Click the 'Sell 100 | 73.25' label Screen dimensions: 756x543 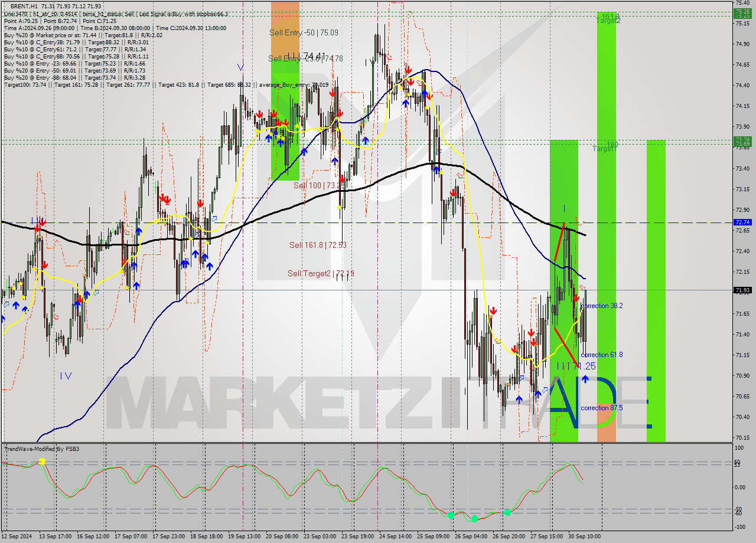pyautogui.click(x=319, y=185)
